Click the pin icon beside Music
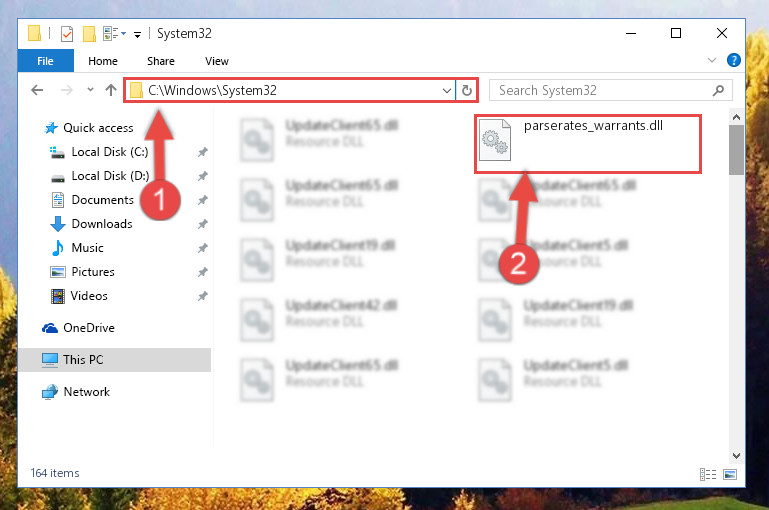Screen dimensions: 769x510 [203, 248]
